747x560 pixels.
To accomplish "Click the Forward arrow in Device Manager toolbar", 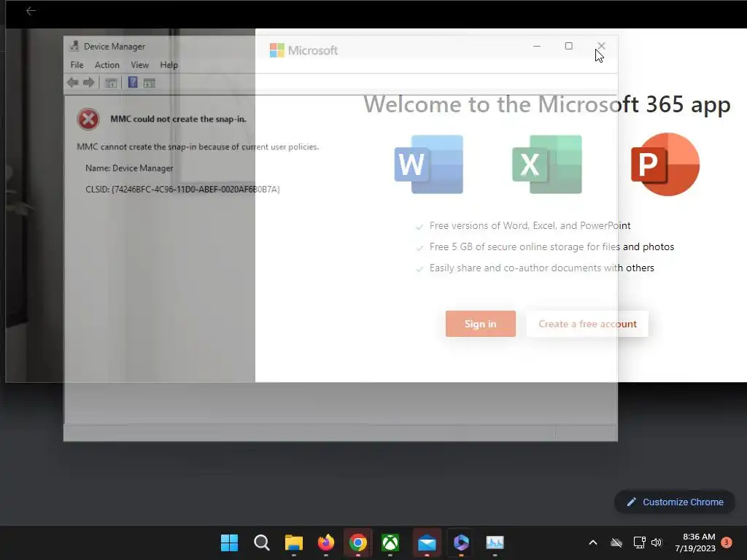I will 88,83.
